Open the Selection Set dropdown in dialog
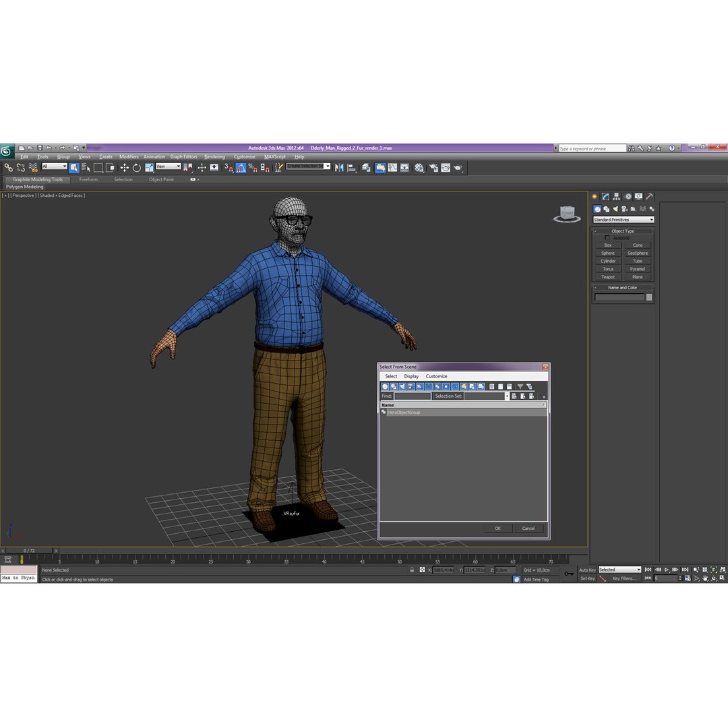 (x=507, y=396)
